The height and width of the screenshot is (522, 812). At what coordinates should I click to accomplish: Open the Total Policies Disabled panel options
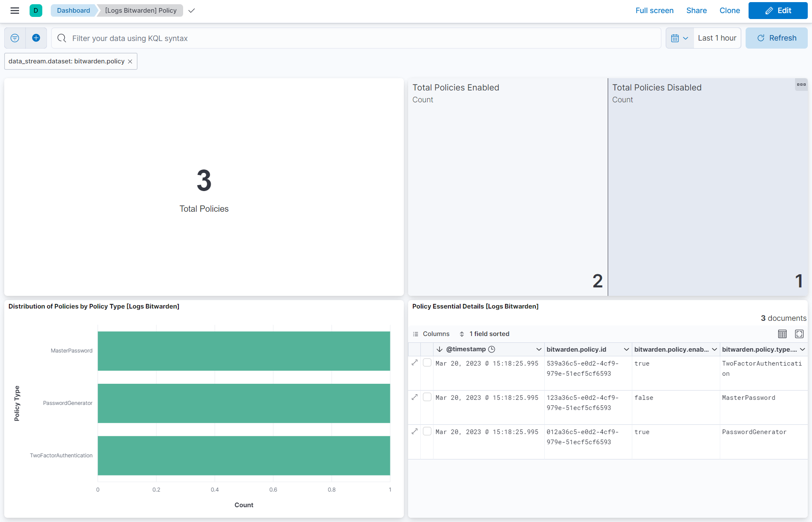click(801, 85)
